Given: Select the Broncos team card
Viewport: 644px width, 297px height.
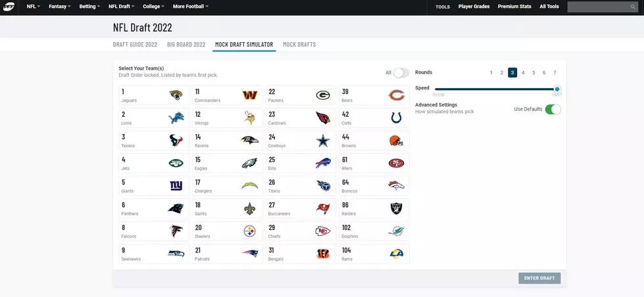Looking at the screenshot, I should (374, 186).
